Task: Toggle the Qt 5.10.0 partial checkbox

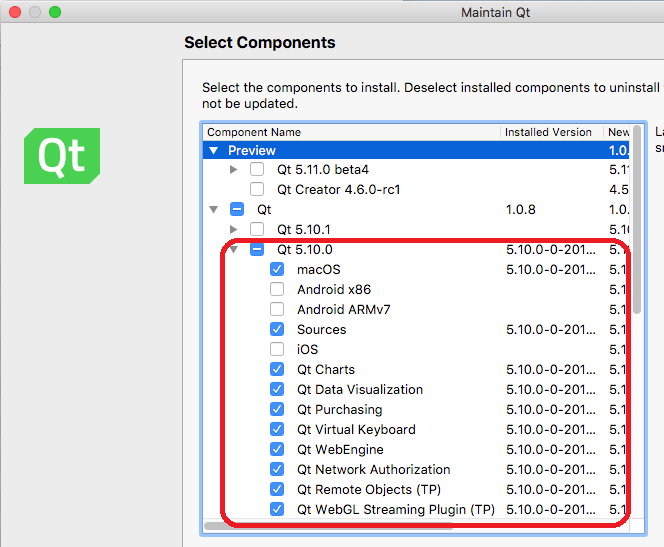Action: click(257, 249)
